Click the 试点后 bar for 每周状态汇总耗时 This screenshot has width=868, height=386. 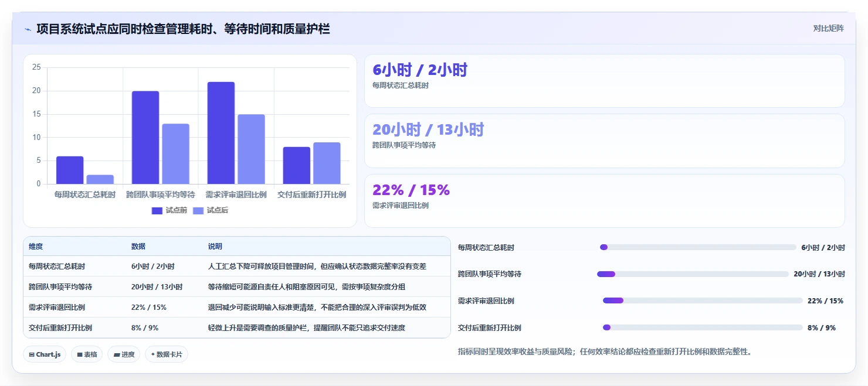100,180
